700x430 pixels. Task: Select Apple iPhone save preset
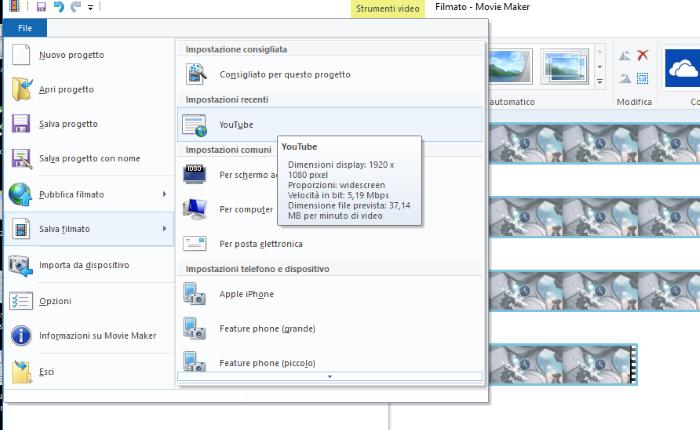click(x=246, y=294)
